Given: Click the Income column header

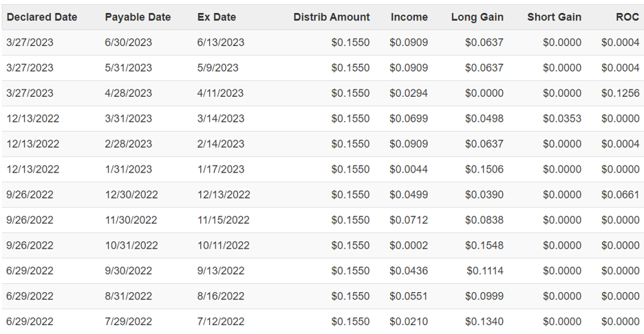Looking at the screenshot, I should click(x=409, y=17).
